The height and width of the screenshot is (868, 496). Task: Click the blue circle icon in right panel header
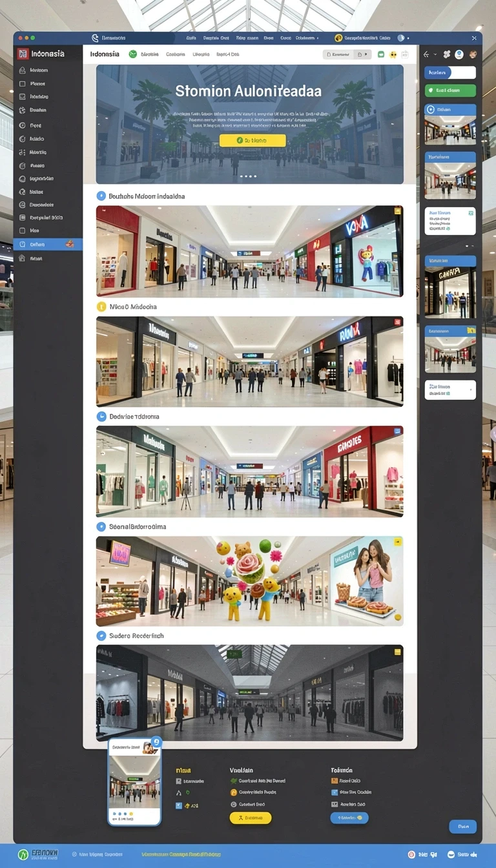[459, 55]
